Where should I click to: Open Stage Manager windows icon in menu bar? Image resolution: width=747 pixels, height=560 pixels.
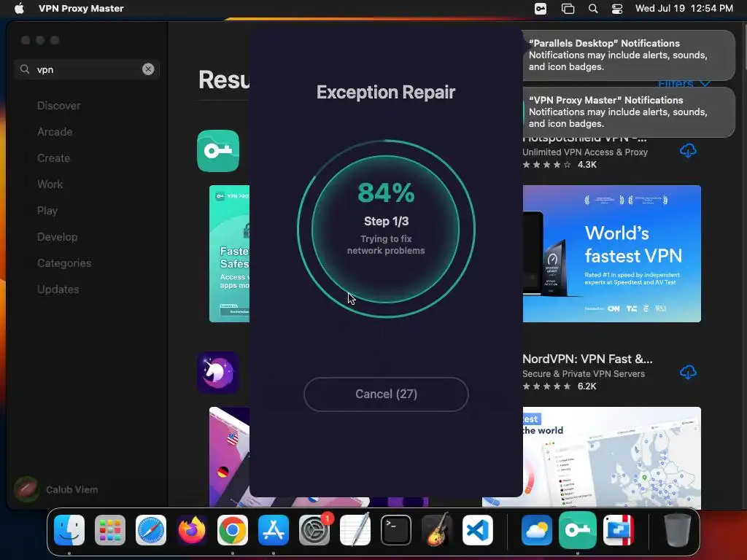(568, 9)
